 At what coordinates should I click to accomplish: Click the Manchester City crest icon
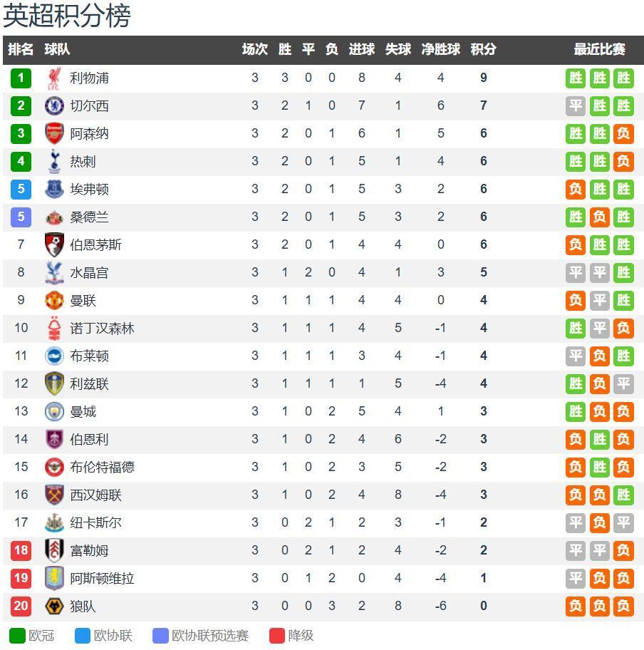click(x=54, y=411)
